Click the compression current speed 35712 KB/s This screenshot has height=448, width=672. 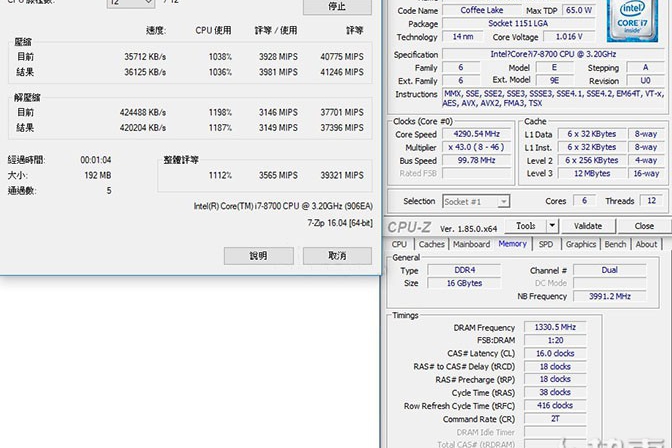coord(145,57)
